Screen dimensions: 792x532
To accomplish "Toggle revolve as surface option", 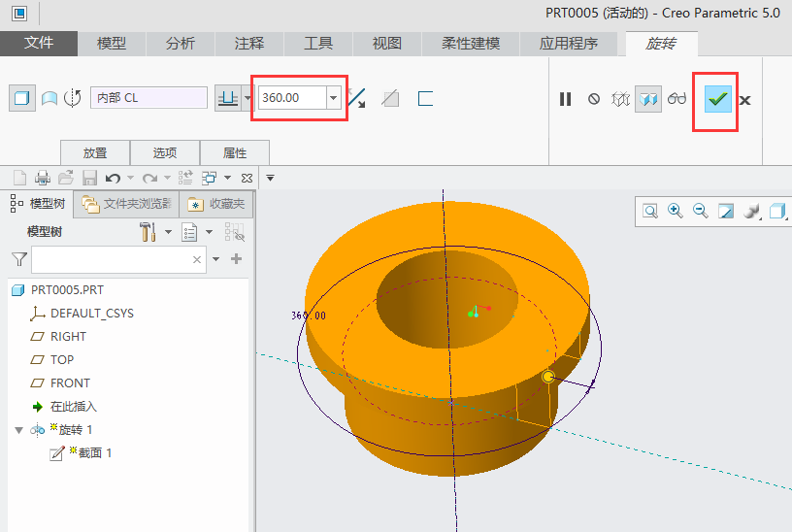I will (x=48, y=98).
